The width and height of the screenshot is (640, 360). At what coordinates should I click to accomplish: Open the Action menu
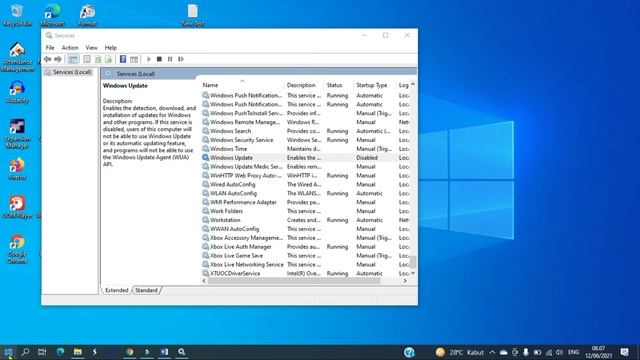(x=70, y=48)
